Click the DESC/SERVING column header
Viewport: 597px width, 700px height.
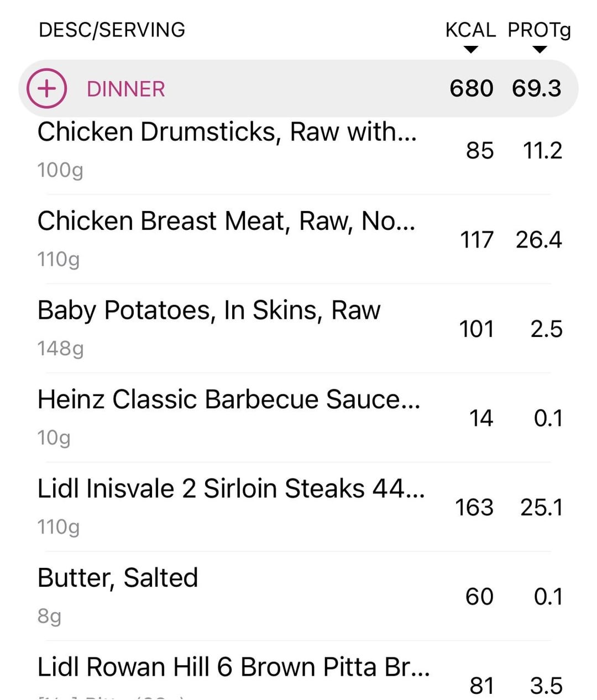(112, 30)
